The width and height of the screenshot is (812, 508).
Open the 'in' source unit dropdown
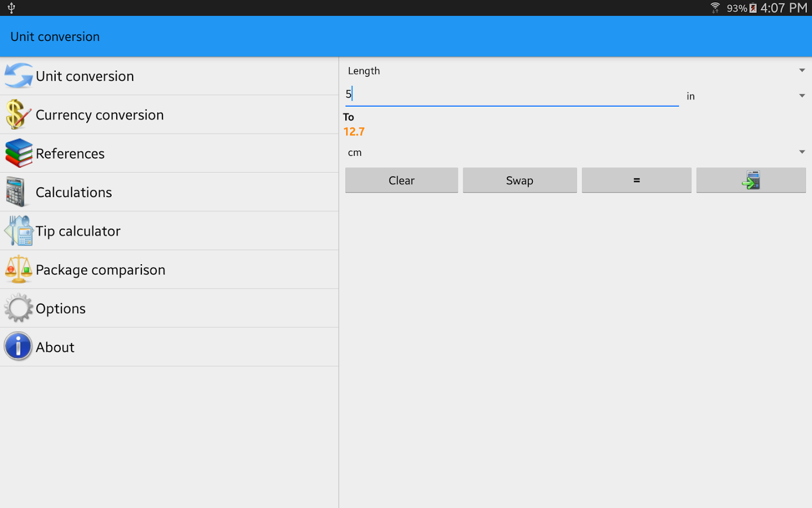pyautogui.click(x=745, y=96)
